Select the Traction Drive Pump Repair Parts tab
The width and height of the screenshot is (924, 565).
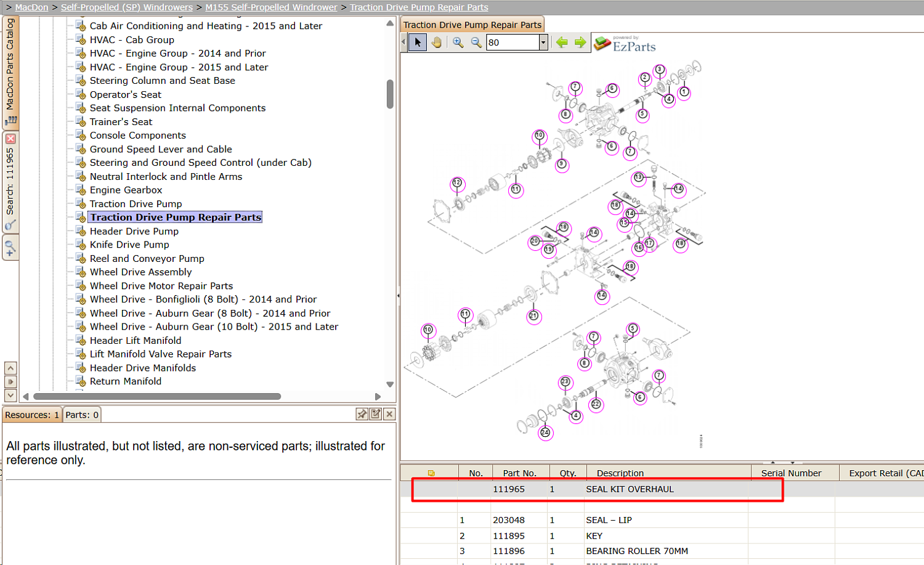pos(472,25)
